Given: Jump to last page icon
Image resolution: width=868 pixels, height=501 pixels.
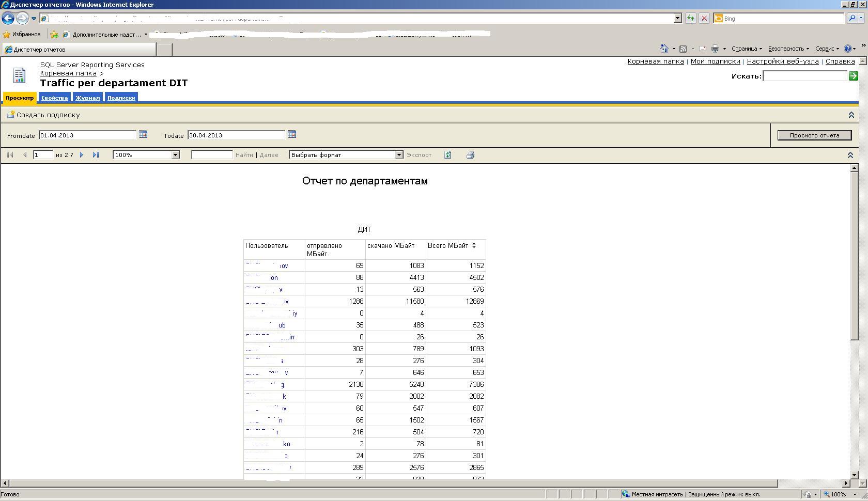Looking at the screenshot, I should pyautogui.click(x=96, y=154).
